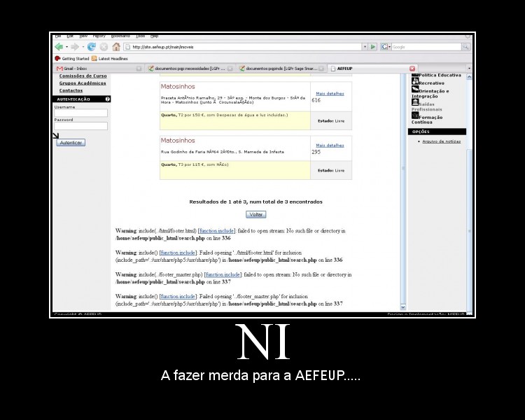The width and height of the screenshot is (525, 420).
Task: Click the search magnifier icon in the search box
Action: coord(465,47)
